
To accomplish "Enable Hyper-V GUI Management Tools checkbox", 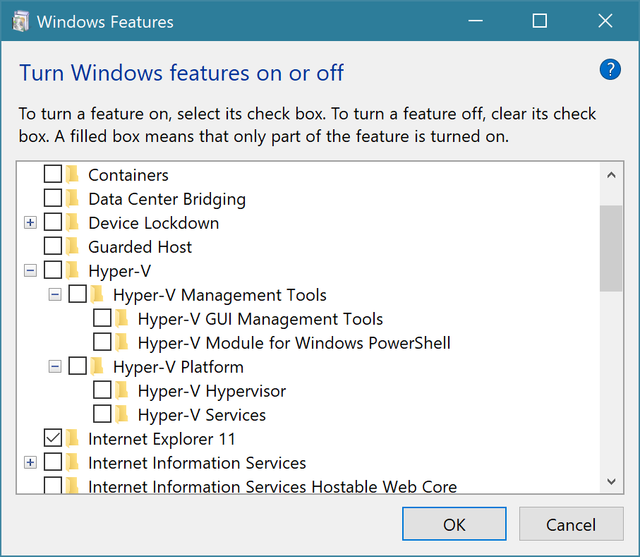I will coord(102,318).
